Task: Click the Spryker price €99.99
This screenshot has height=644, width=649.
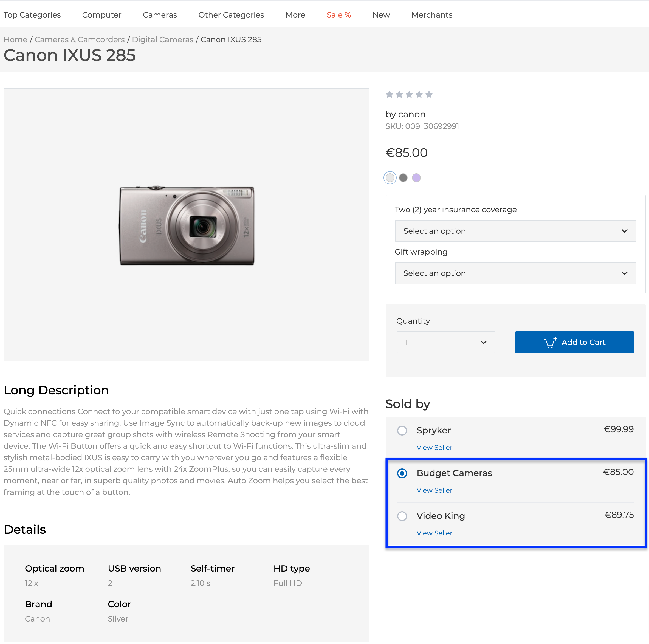Action: [x=619, y=429]
